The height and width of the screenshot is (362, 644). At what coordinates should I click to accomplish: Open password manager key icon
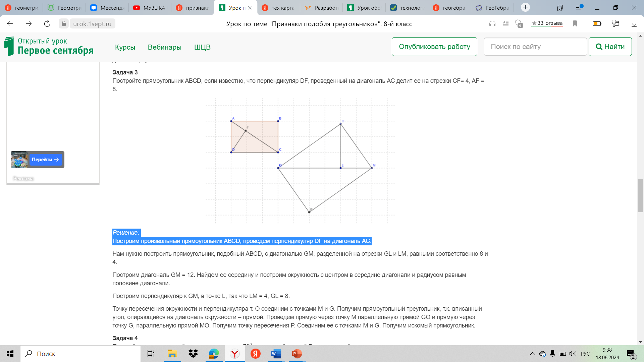615,24
